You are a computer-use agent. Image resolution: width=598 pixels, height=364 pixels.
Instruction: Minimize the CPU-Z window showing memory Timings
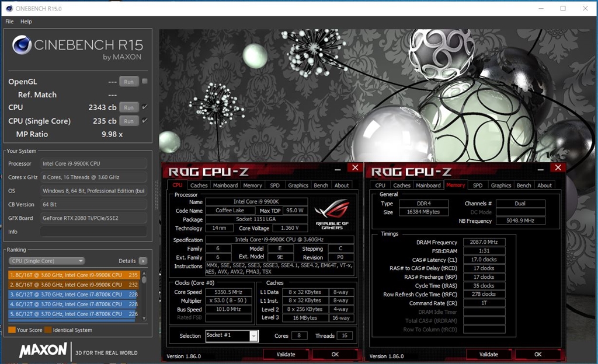(540, 169)
